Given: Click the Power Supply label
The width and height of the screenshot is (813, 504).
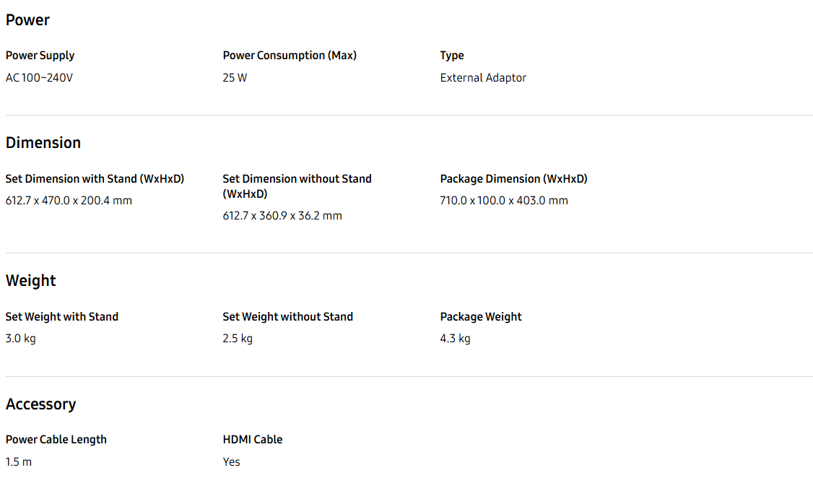Looking at the screenshot, I should click(x=40, y=56).
